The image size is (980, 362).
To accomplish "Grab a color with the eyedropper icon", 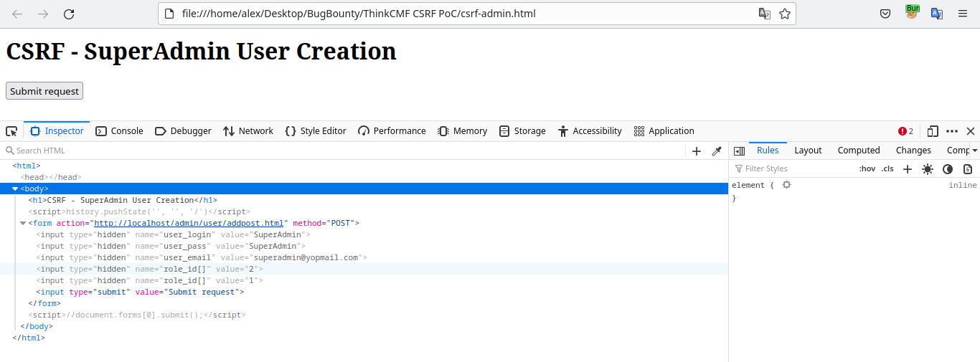I will 717,151.
